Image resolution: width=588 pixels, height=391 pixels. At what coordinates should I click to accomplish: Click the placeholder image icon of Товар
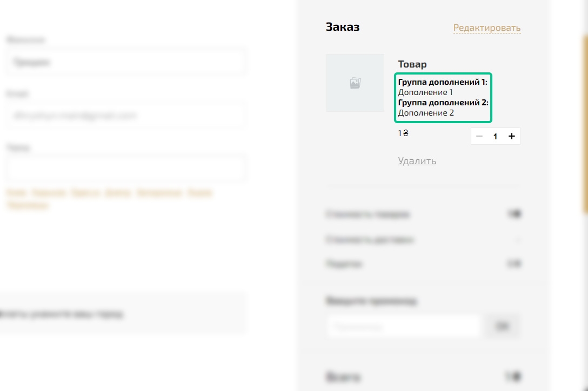pyautogui.click(x=355, y=83)
